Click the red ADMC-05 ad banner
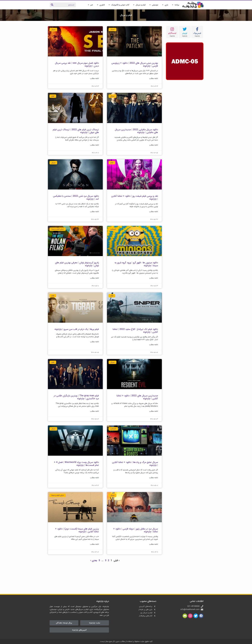252x644 pixels. point(185,61)
